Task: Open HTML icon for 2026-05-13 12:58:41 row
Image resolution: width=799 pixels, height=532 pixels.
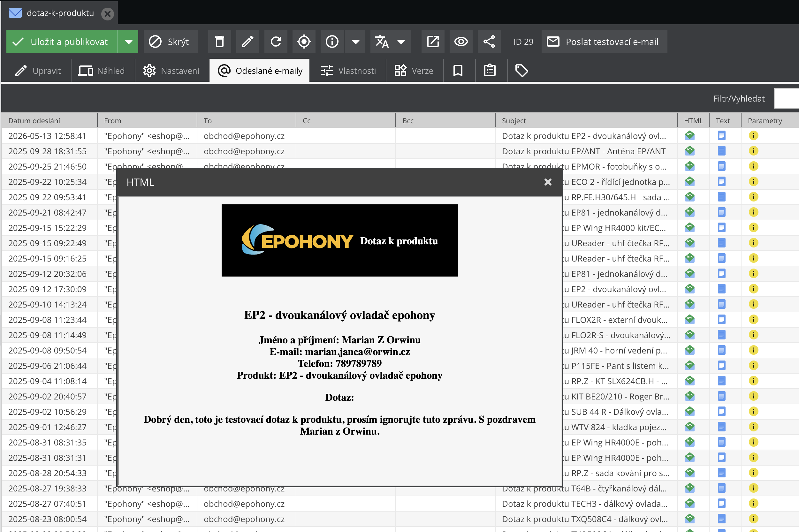Action: pos(690,136)
